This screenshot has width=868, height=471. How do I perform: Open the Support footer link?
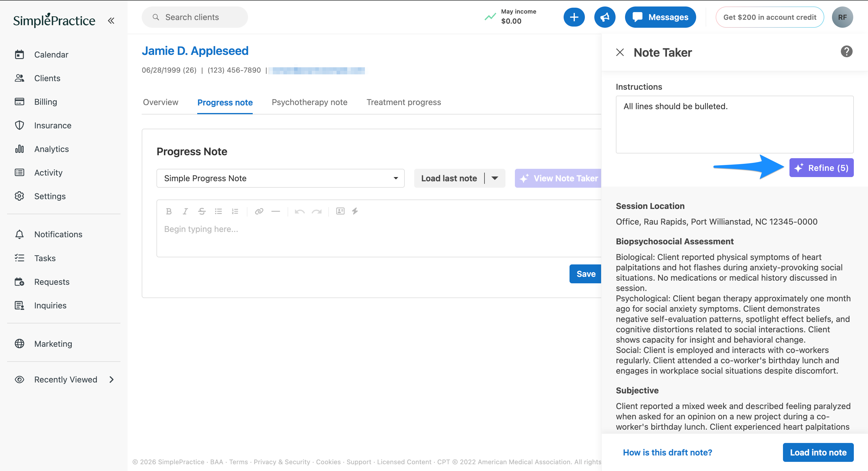tap(358, 462)
